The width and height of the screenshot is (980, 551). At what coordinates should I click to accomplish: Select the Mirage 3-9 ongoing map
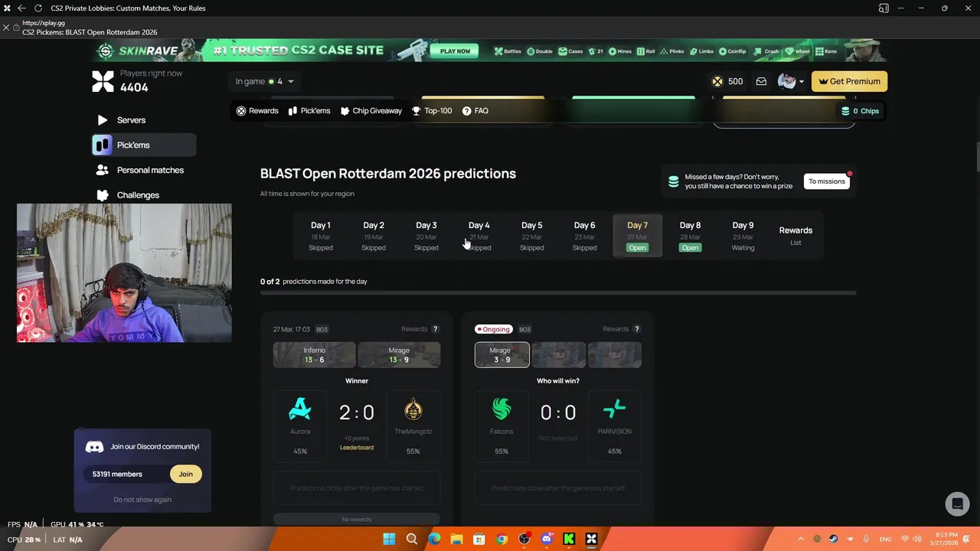pos(502,355)
